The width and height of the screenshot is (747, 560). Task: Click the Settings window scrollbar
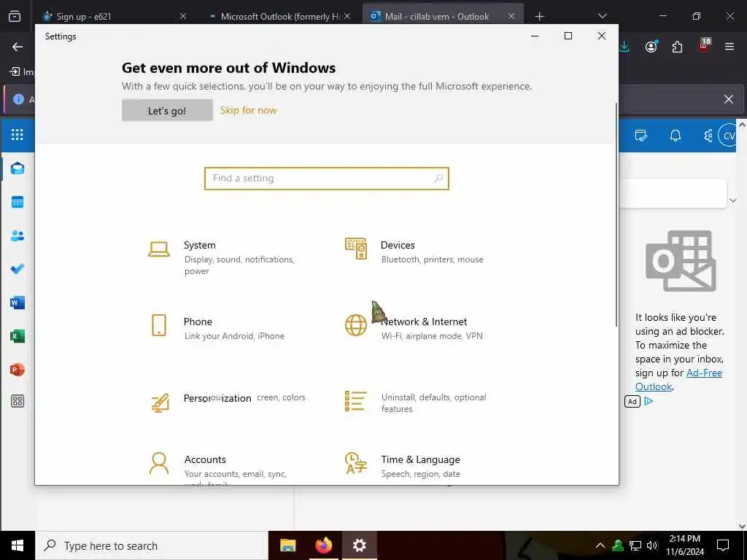(616, 214)
